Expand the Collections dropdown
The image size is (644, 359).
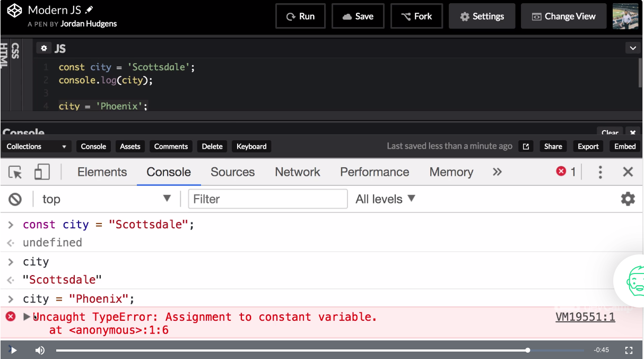click(36, 147)
